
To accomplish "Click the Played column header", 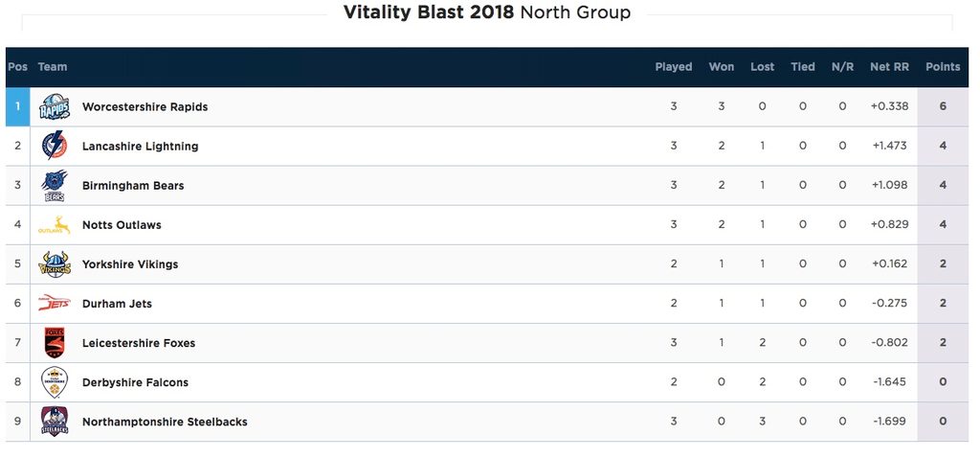I will point(673,67).
